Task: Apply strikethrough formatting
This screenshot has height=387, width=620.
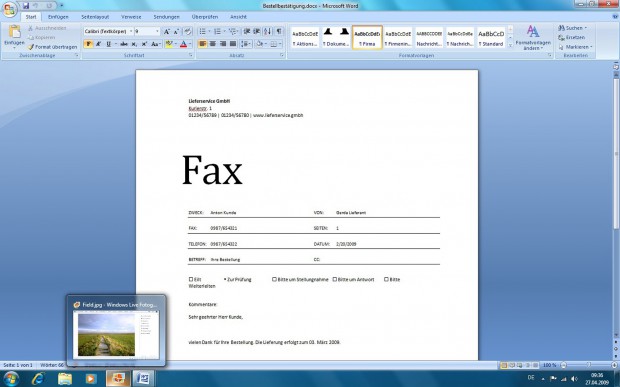Action: click(124, 44)
